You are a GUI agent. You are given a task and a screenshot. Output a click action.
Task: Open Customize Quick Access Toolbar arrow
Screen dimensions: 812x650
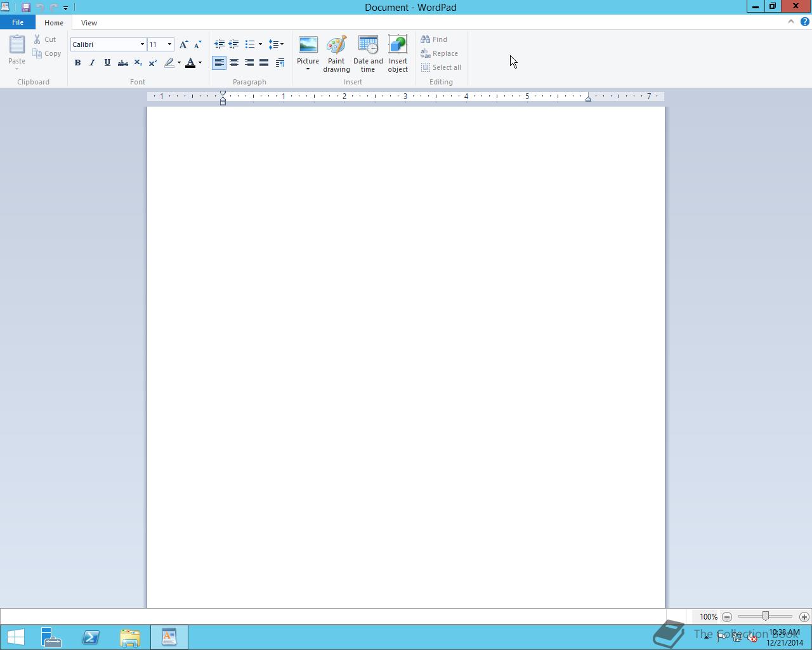pyautogui.click(x=65, y=8)
